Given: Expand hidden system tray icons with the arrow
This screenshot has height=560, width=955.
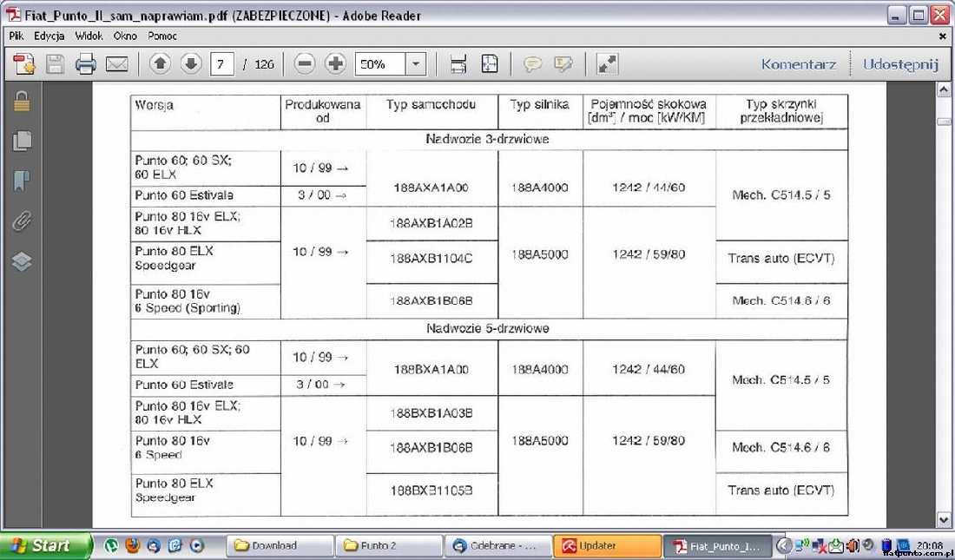Looking at the screenshot, I should pos(784,545).
